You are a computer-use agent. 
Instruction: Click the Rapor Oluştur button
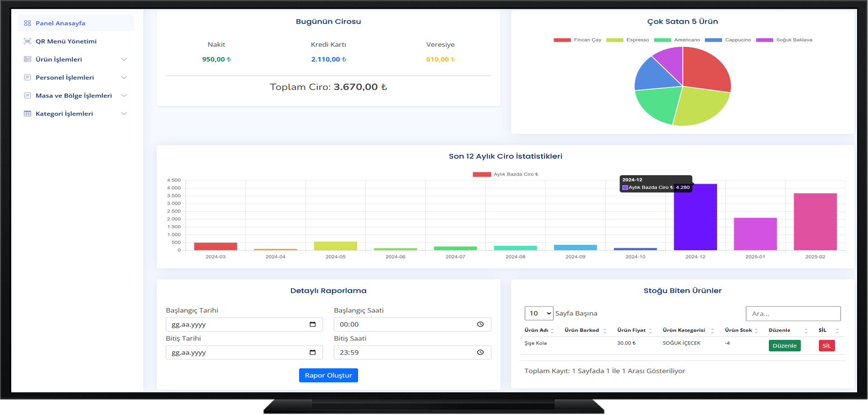coord(328,375)
